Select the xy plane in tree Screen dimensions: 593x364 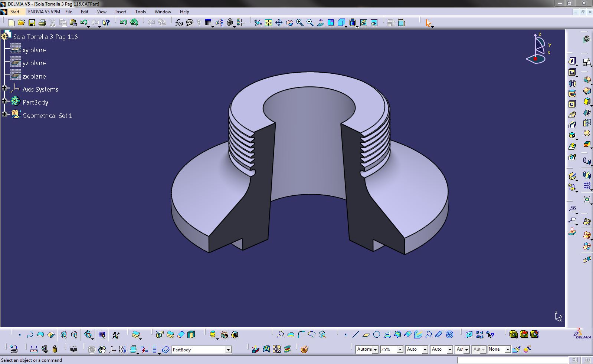click(34, 50)
